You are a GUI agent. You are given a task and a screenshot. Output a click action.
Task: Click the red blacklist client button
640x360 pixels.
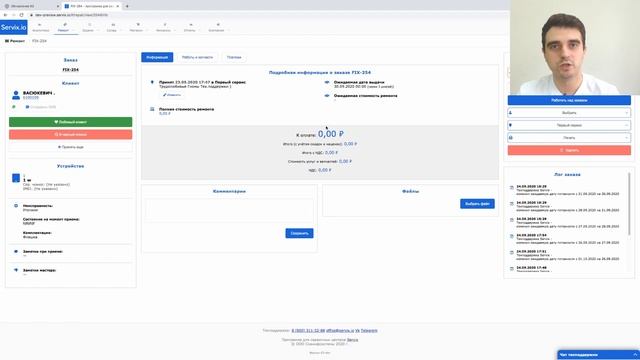click(71, 134)
